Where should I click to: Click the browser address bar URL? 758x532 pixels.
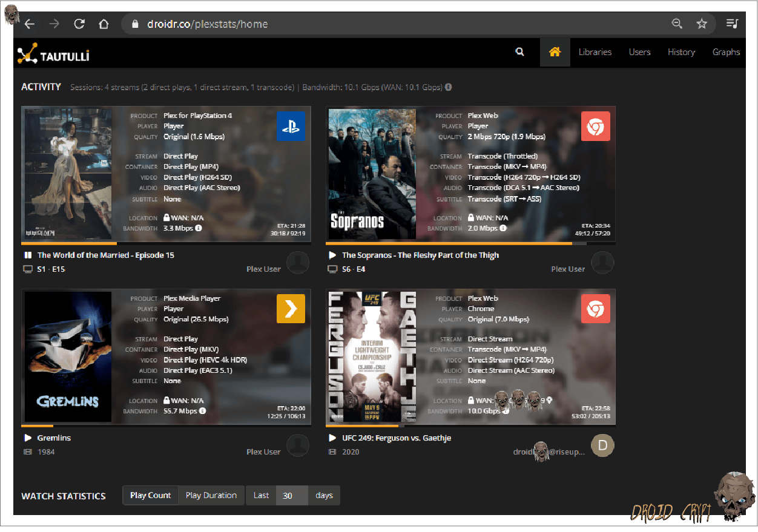207,24
